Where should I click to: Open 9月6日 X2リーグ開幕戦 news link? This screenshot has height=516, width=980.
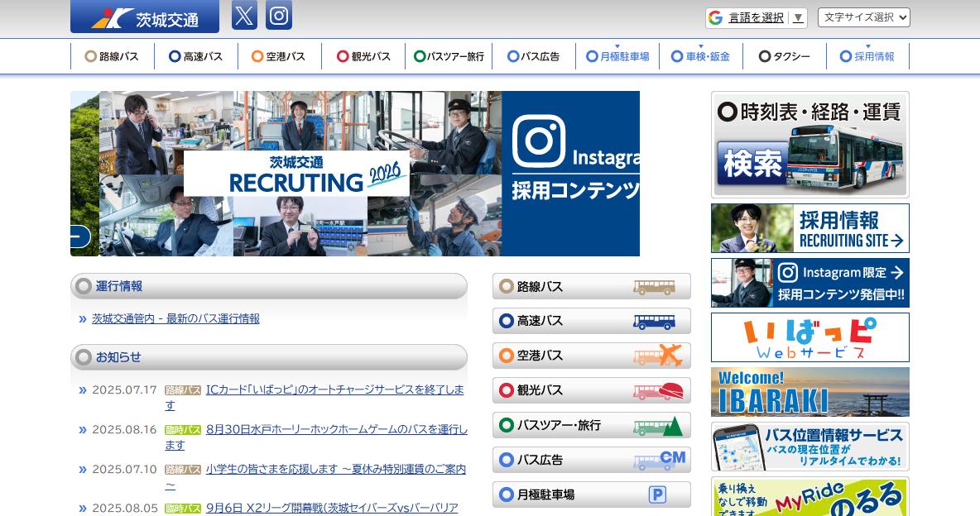[332, 508]
